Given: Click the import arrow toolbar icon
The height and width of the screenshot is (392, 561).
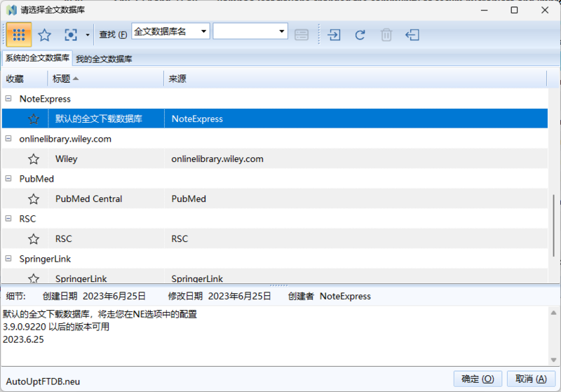Looking at the screenshot, I should point(334,35).
